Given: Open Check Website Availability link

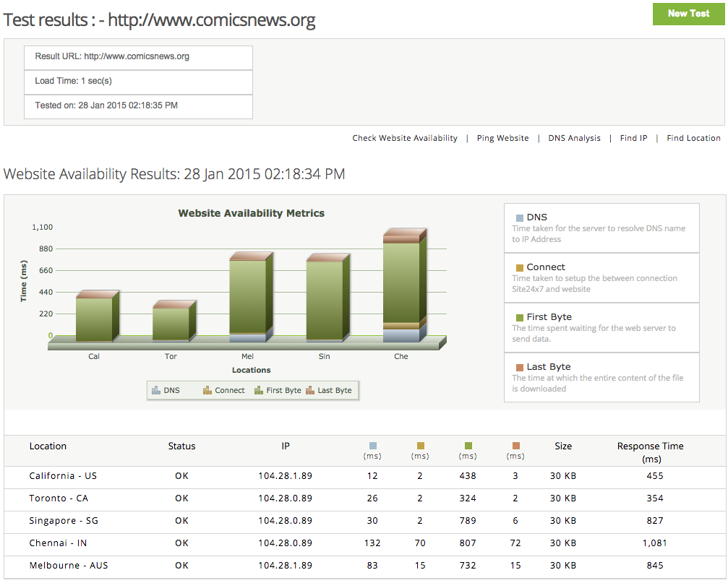Looking at the screenshot, I should coord(405,138).
